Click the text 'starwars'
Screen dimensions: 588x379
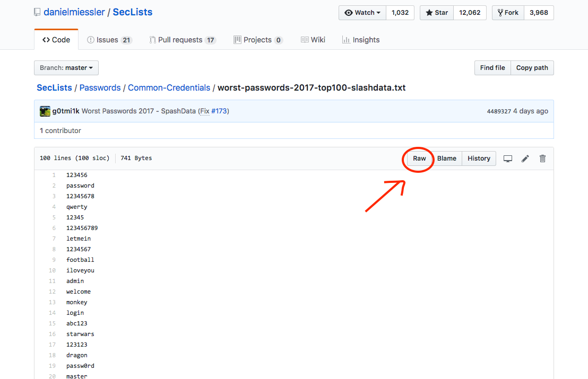point(80,334)
